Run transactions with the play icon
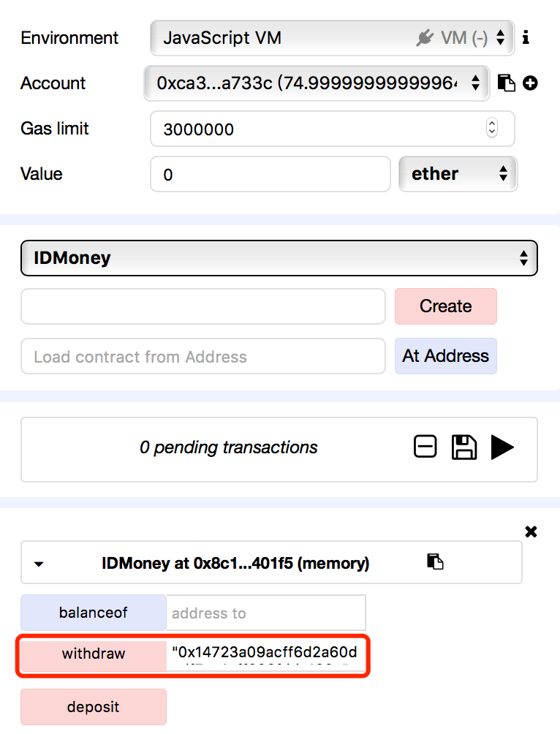This screenshot has height=734, width=560. (x=502, y=447)
